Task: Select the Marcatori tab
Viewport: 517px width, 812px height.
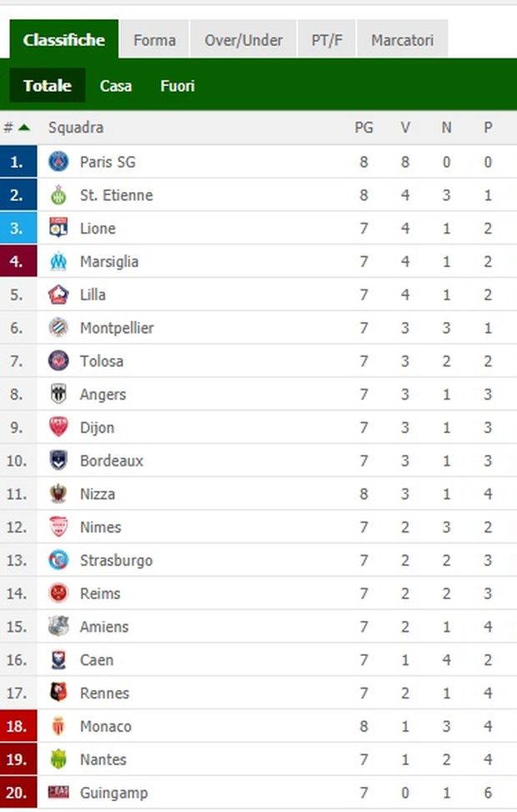Action: click(402, 40)
